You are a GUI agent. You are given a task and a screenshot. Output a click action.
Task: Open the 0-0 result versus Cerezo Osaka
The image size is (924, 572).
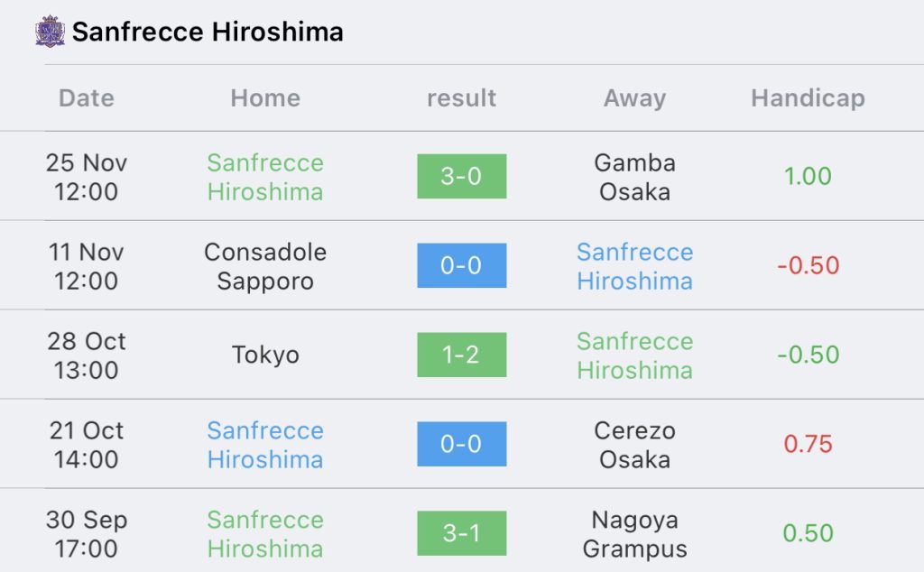coord(461,444)
